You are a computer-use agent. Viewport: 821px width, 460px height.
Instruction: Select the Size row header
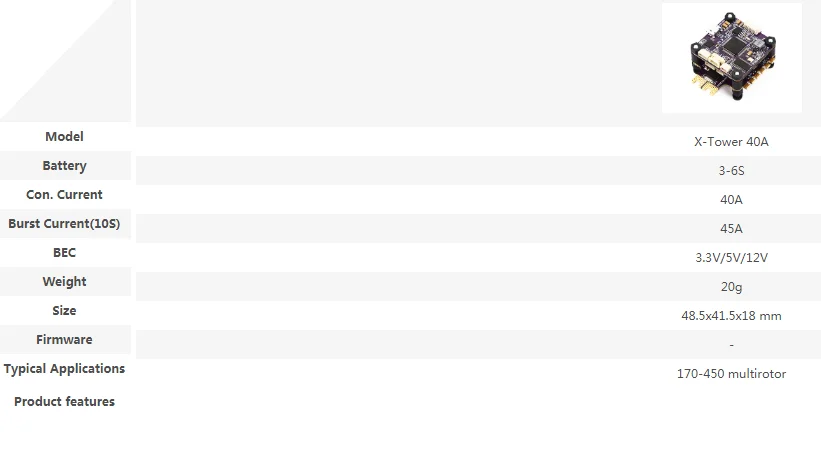tap(64, 311)
